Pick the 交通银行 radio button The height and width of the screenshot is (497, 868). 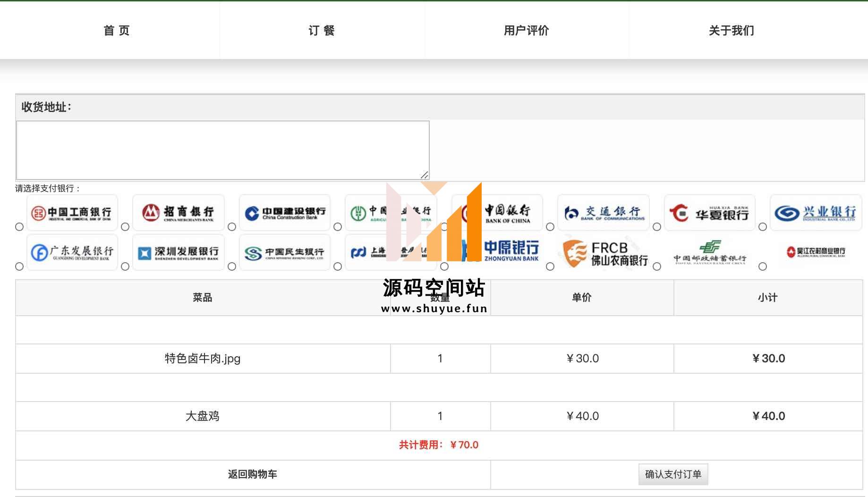550,227
